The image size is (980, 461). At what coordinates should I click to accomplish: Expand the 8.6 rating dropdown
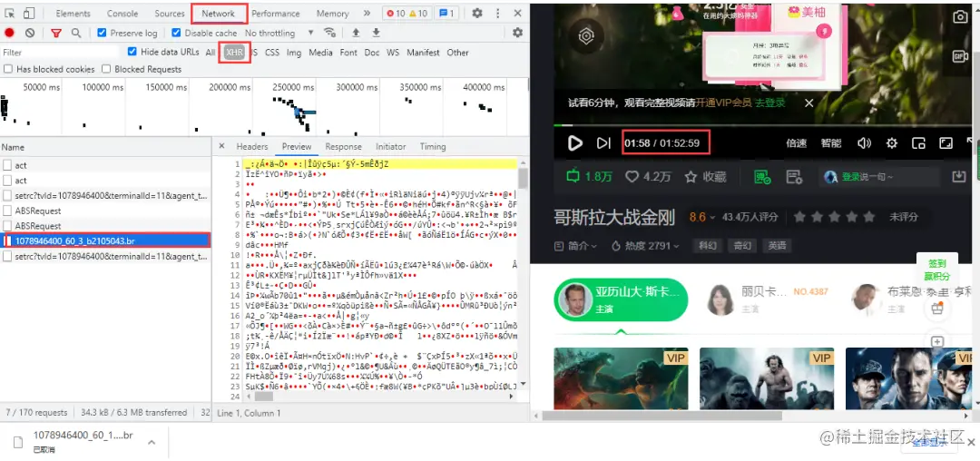coord(701,217)
